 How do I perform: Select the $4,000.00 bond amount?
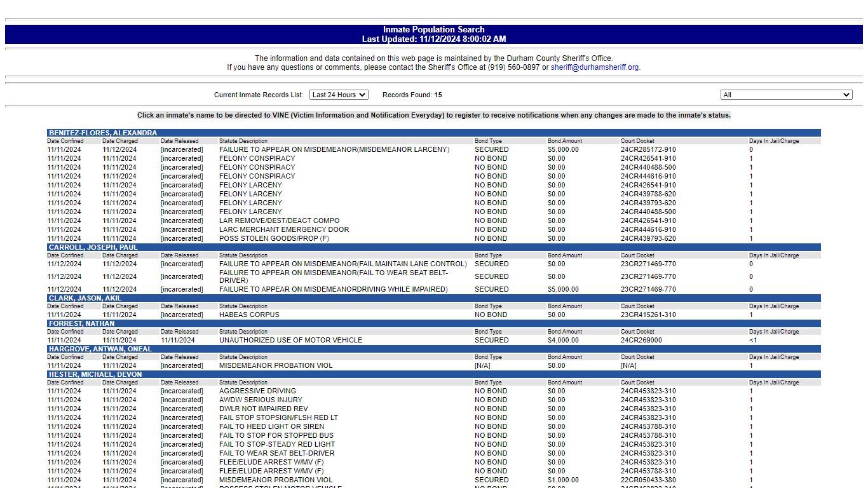click(564, 341)
